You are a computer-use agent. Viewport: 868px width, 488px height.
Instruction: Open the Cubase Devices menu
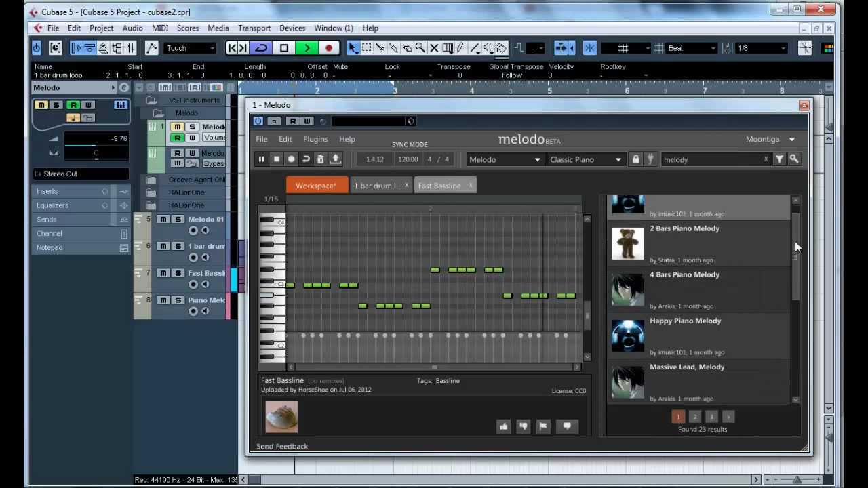[x=292, y=28]
